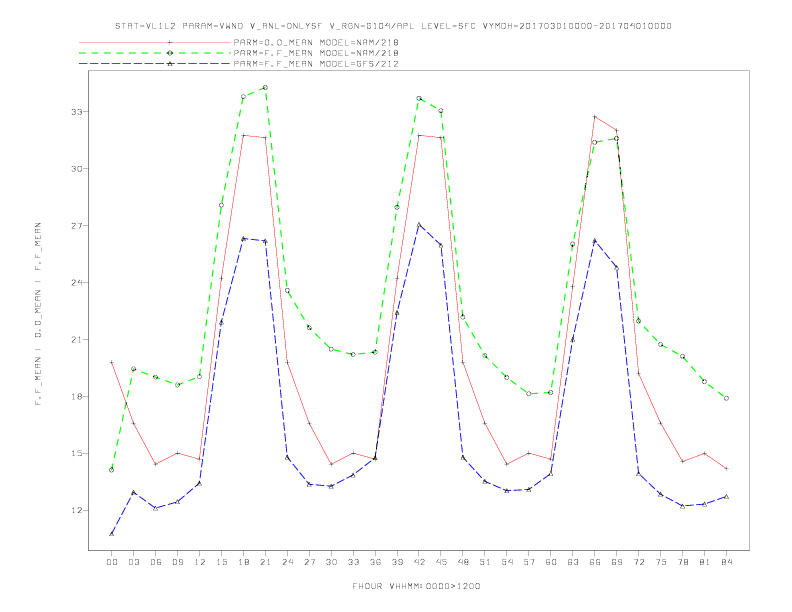Screen dimensions: 792x612
Task: Click blue triangle data point at hour 66
Action: pos(595,240)
